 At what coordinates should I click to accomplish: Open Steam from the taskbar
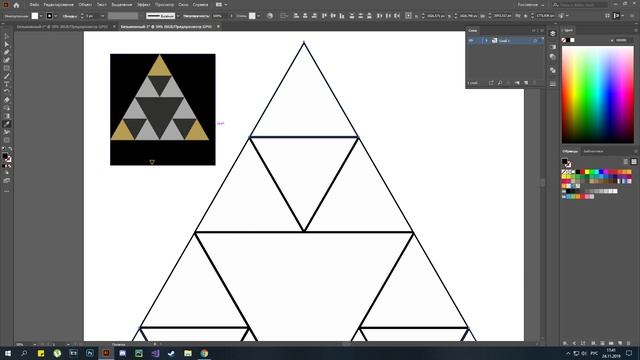point(171,353)
